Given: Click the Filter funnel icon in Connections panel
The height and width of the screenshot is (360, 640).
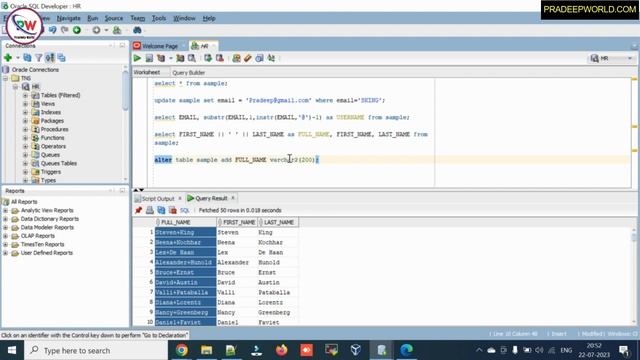Looking at the screenshot, I should (38, 58).
